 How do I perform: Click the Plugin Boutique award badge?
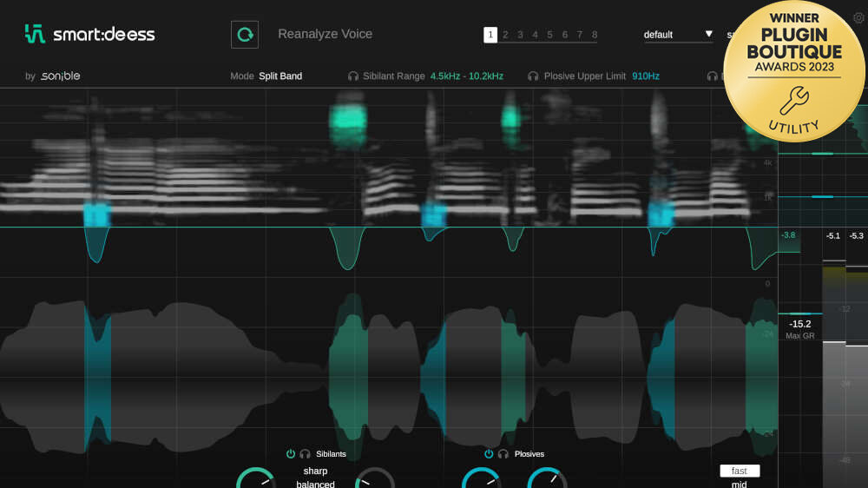pos(794,71)
